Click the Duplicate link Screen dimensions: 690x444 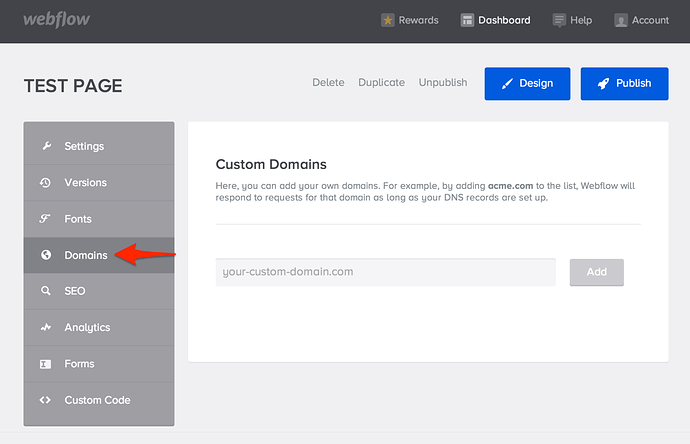tap(382, 83)
